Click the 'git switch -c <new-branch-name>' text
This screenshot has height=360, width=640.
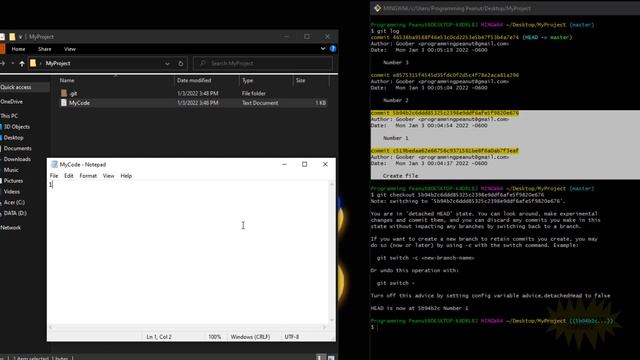(x=425, y=258)
